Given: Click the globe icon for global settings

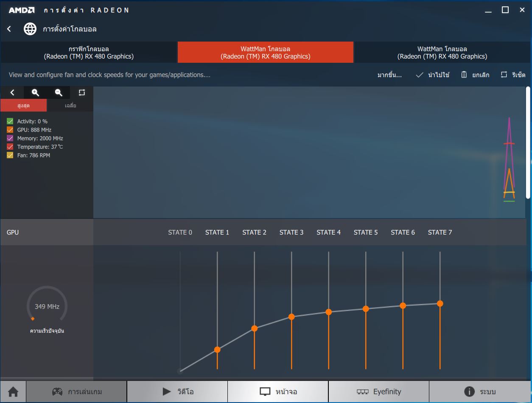Looking at the screenshot, I should pyautogui.click(x=30, y=29).
